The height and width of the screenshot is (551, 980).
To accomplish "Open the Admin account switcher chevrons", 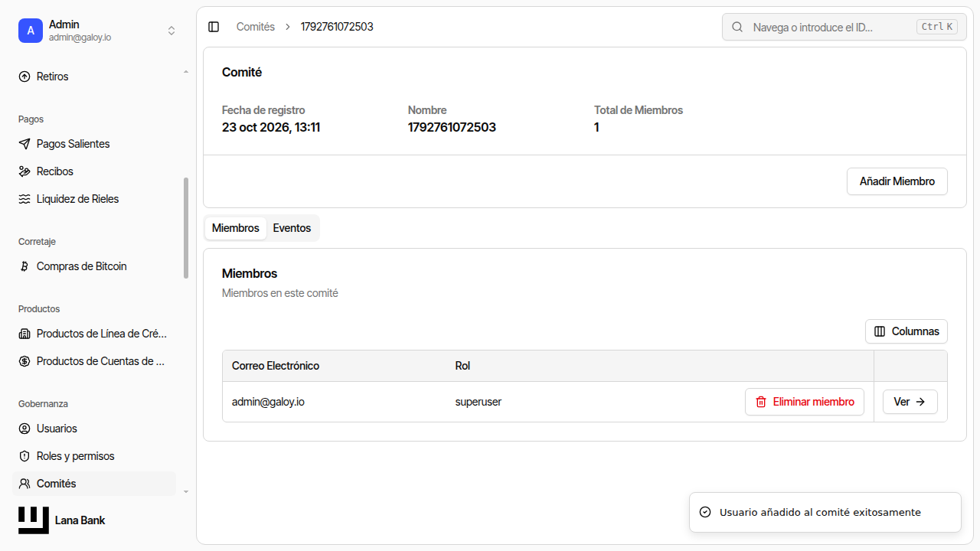I will [x=171, y=31].
